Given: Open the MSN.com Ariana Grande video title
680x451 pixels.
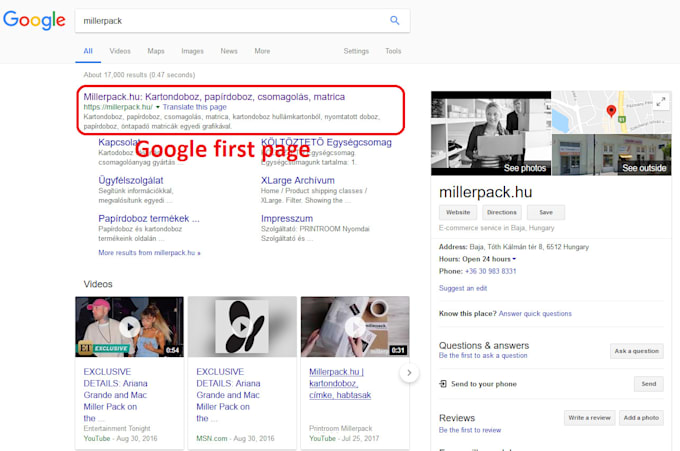Looking at the screenshot, I should (x=228, y=395).
